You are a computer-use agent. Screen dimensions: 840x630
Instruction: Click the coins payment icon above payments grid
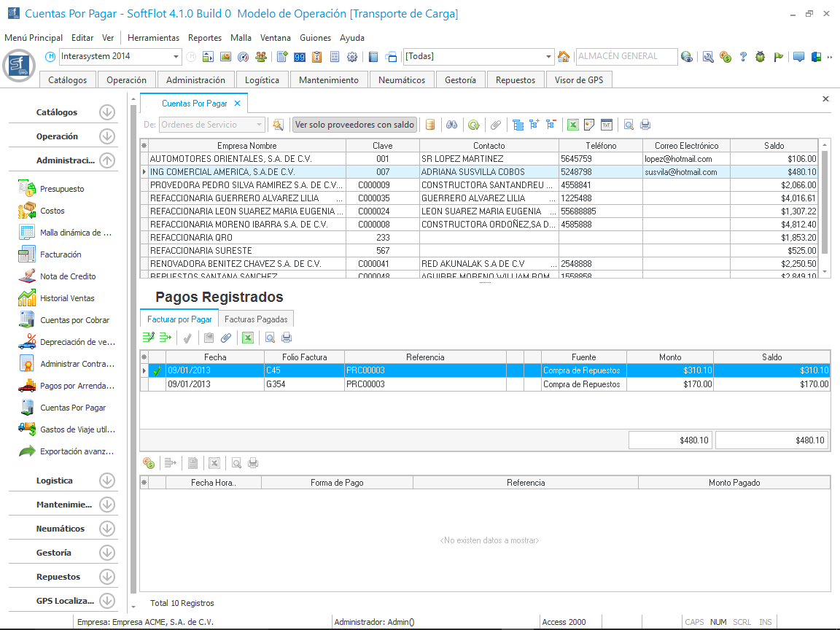(x=149, y=462)
